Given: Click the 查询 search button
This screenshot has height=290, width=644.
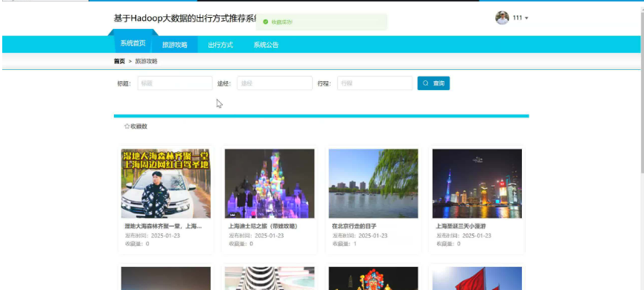Looking at the screenshot, I should click(433, 83).
